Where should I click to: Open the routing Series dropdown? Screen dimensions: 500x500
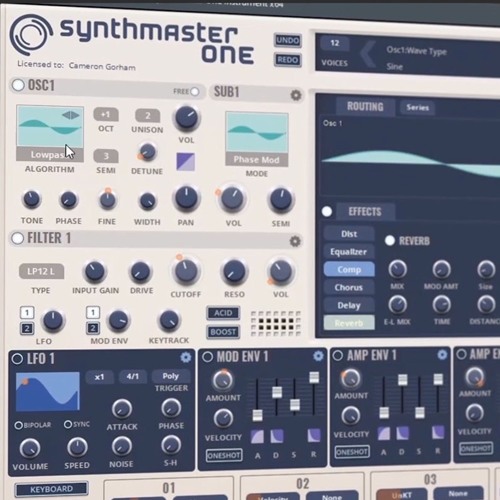coord(417,107)
